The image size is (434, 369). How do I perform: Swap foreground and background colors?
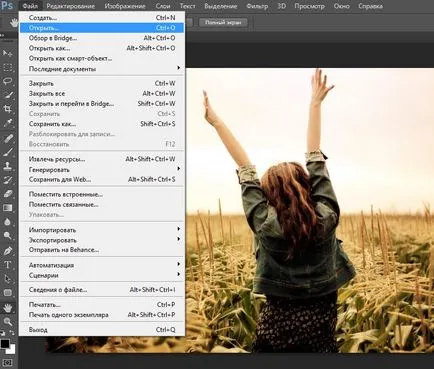(x=12, y=333)
